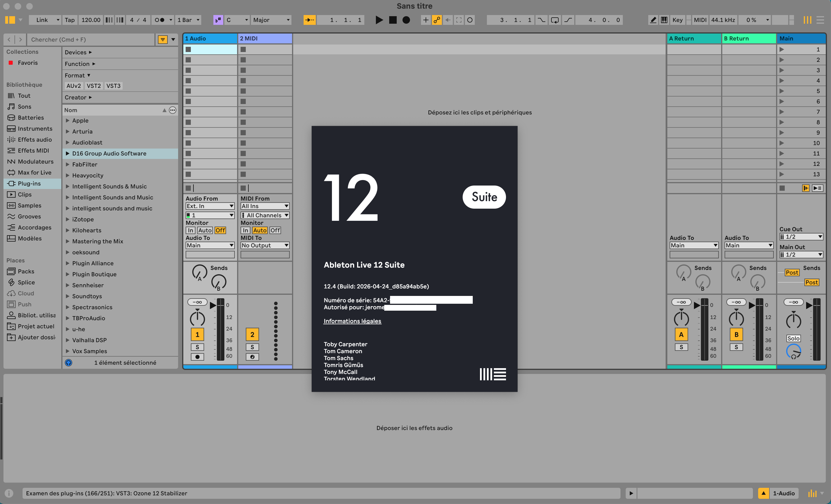This screenshot has height=504, width=831.
Task: Click Stop All Clips on Main track
Action: tap(782, 188)
